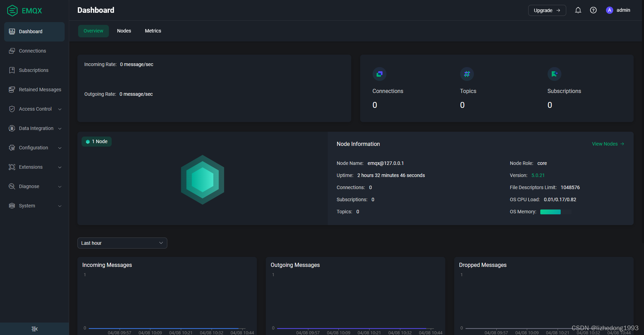Click the Retained Messages sidebar icon

(x=12, y=90)
